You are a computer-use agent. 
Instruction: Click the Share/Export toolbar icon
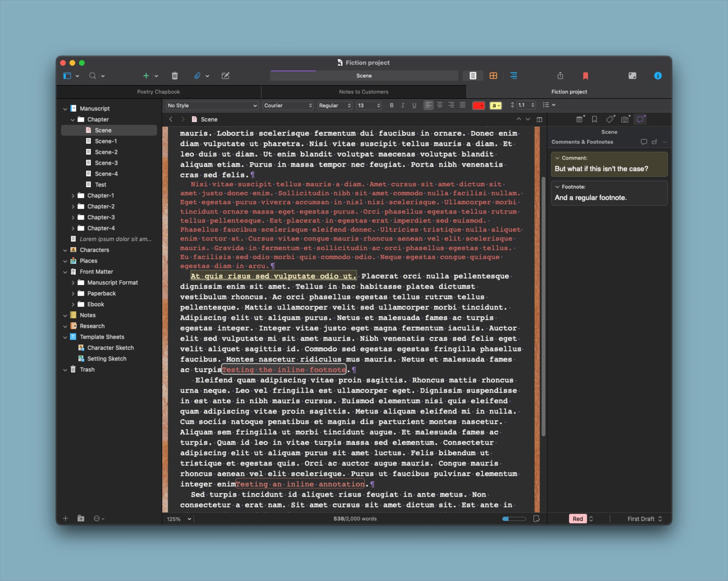pyautogui.click(x=560, y=75)
